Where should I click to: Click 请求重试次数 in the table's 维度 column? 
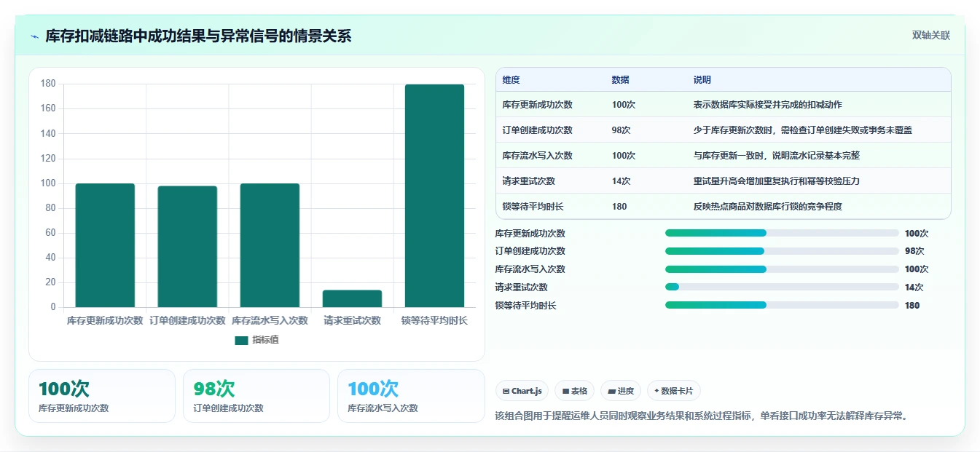click(x=528, y=181)
